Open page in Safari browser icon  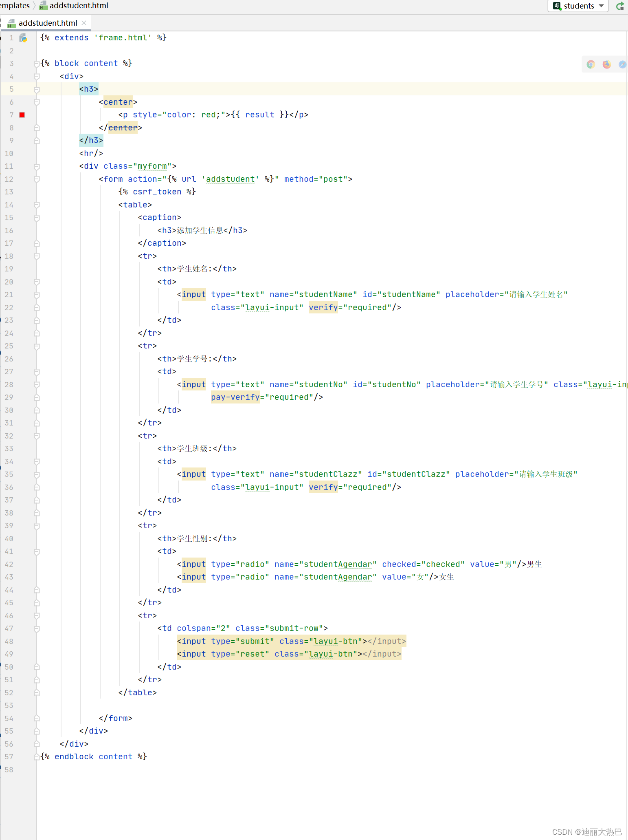(622, 64)
